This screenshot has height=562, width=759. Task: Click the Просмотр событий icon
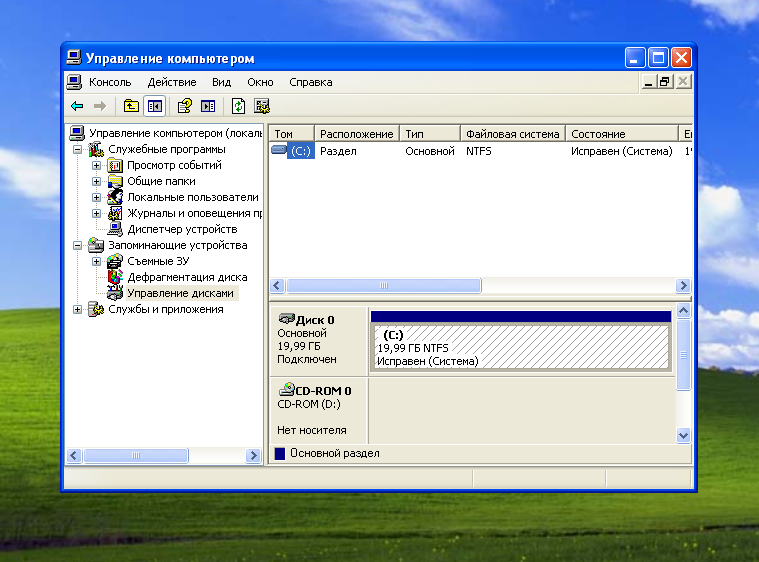click(x=115, y=166)
